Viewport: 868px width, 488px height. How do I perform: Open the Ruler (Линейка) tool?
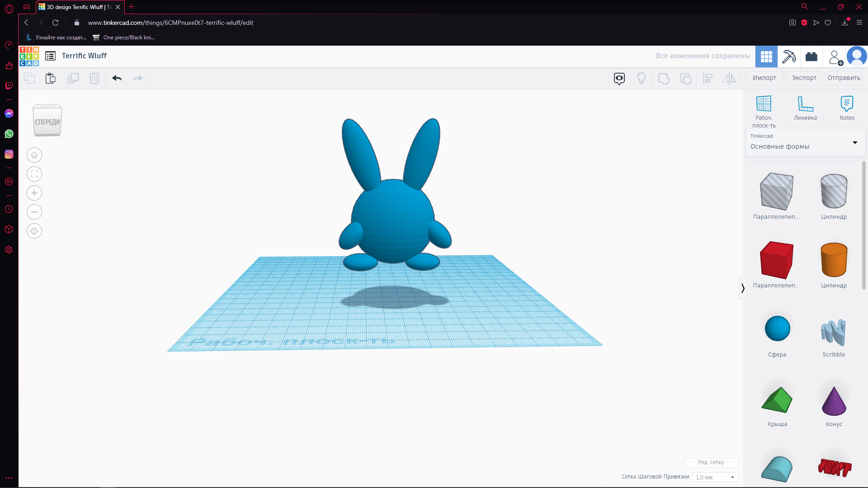click(805, 108)
